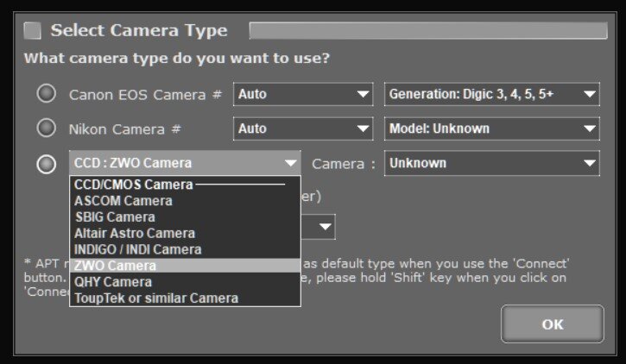
Task: Choose SBIG Camera from the list
Action: tap(115, 217)
